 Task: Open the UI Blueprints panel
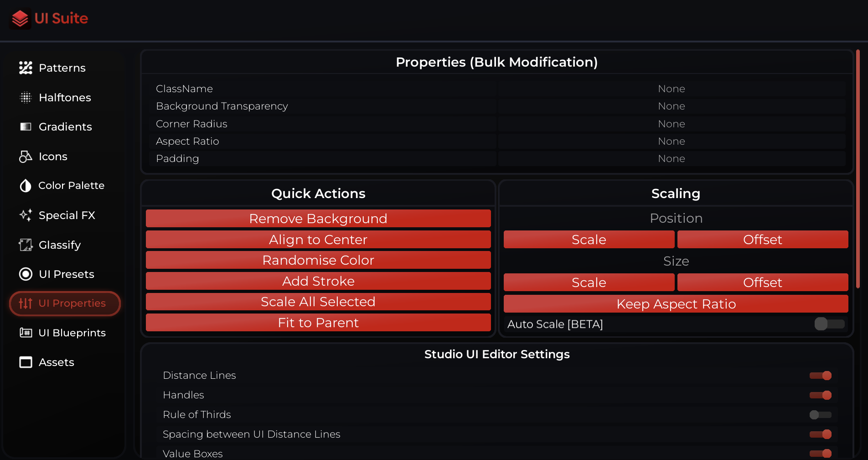[72, 333]
